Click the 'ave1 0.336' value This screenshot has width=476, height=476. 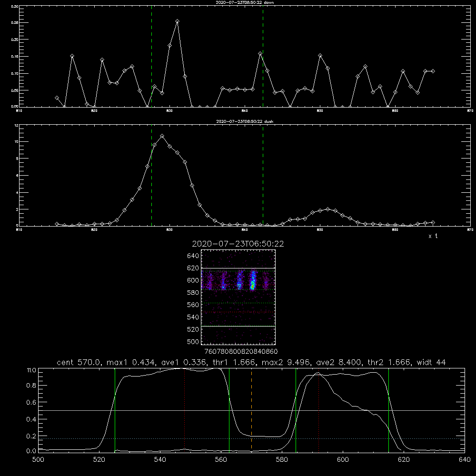point(184,362)
